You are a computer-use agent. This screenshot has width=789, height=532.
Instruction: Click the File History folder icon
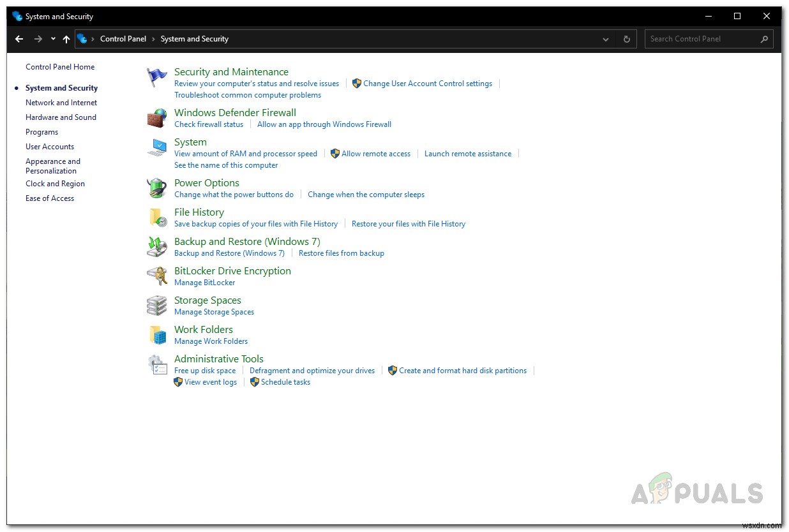(x=157, y=218)
